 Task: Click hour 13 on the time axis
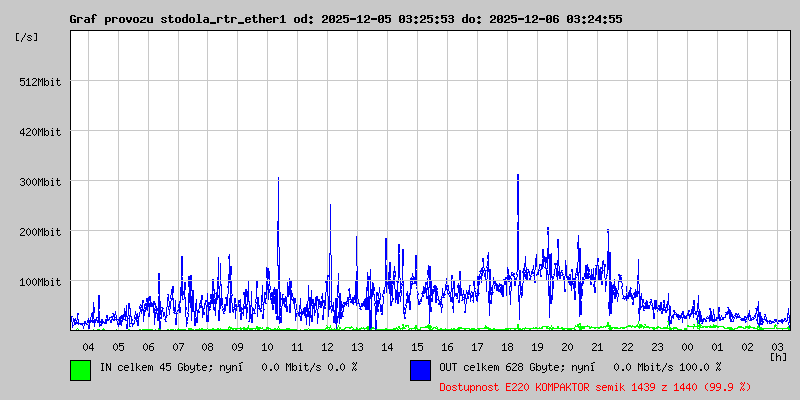[x=358, y=346]
